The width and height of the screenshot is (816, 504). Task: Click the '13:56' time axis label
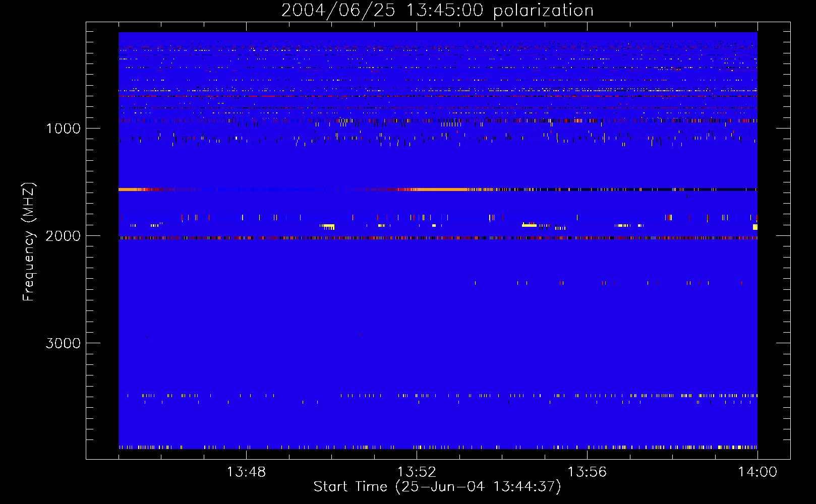click(x=587, y=472)
